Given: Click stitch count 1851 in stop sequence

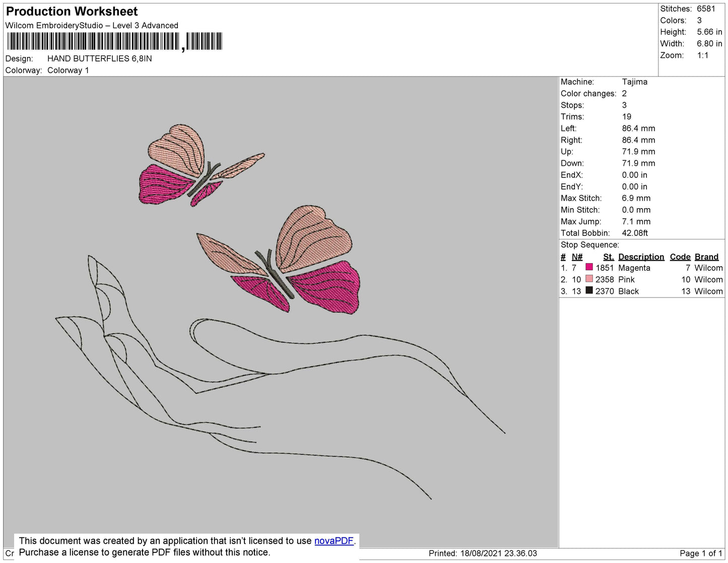Looking at the screenshot, I should (605, 268).
